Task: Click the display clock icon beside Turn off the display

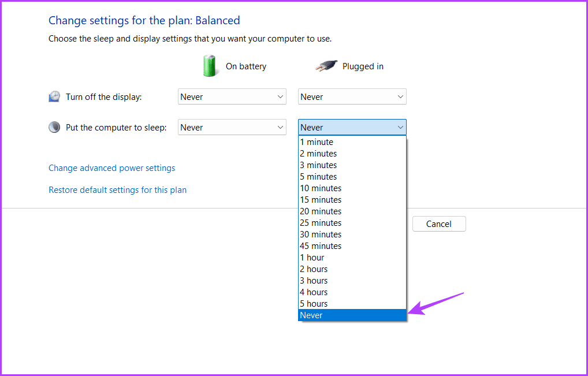Action: click(x=54, y=96)
